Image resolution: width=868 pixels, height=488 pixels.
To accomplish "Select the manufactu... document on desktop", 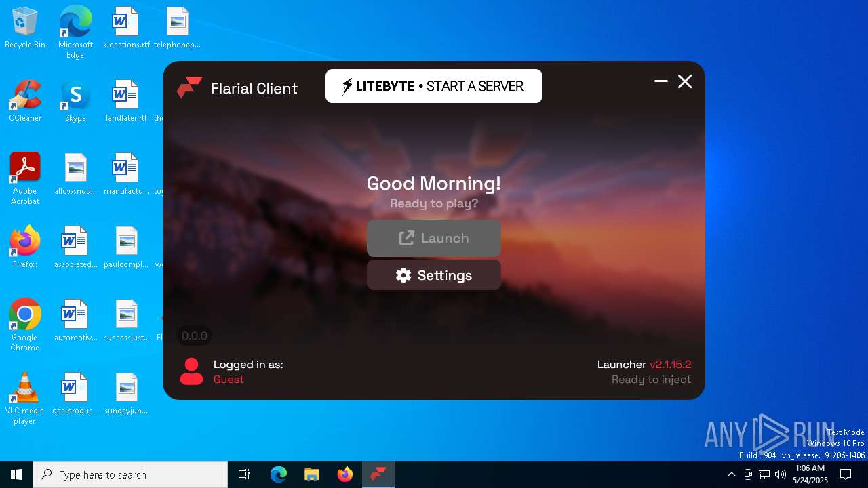I will click(x=125, y=175).
